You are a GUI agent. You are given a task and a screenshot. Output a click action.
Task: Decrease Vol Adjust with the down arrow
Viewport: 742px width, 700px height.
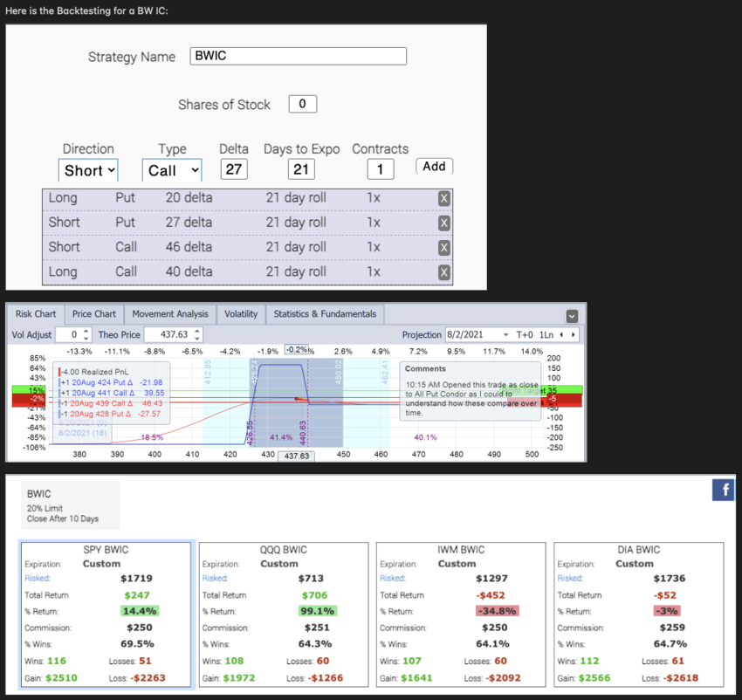86,338
